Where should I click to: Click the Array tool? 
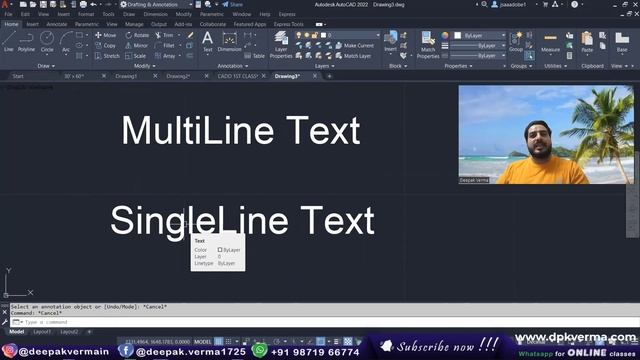[165, 56]
